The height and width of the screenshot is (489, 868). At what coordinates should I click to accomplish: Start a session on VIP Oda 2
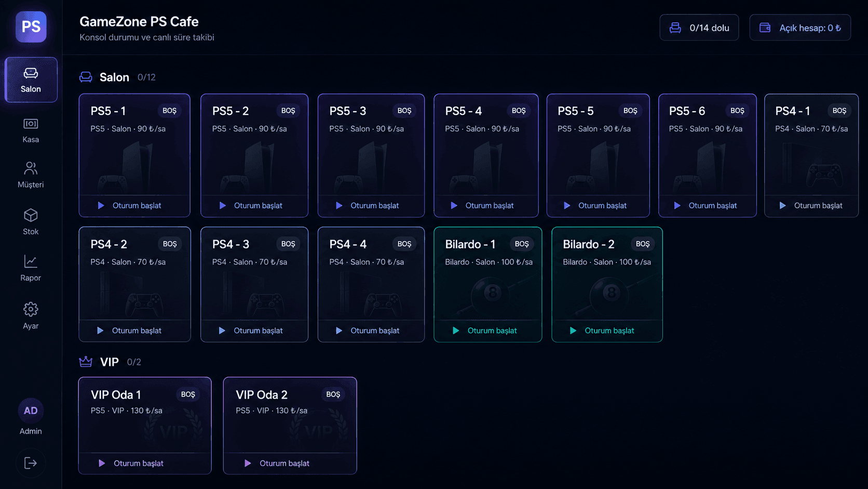click(290, 464)
